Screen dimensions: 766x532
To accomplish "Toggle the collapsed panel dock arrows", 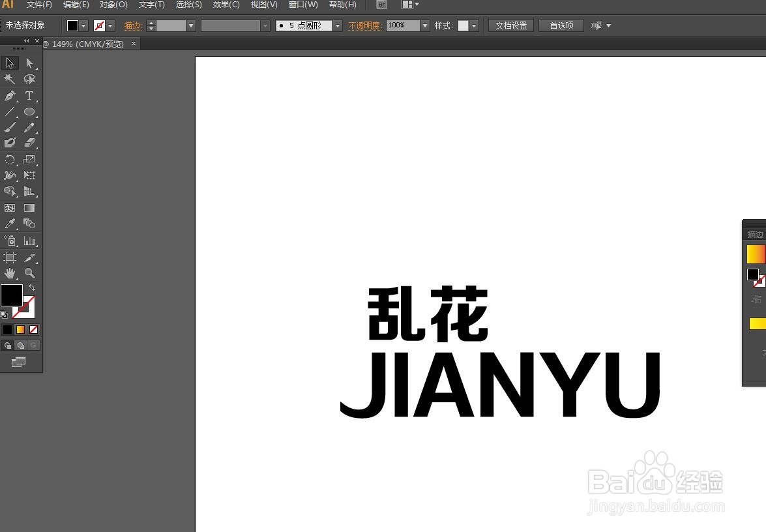I will tap(26, 40).
